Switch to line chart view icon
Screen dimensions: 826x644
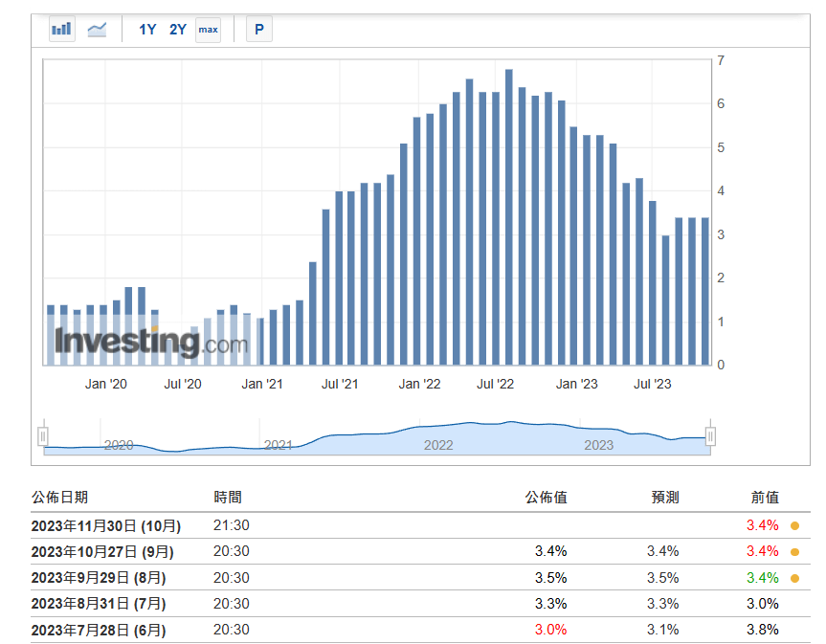pos(97,30)
